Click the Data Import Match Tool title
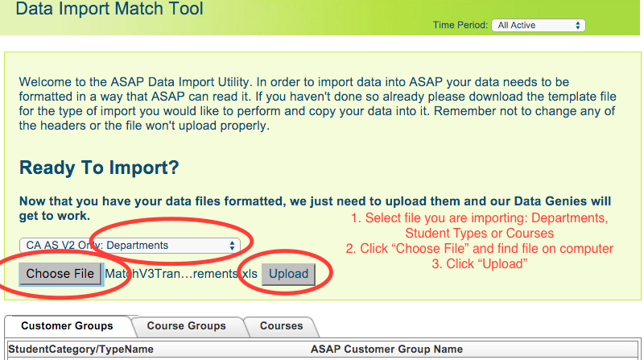This screenshot has height=360, width=644. [x=109, y=10]
